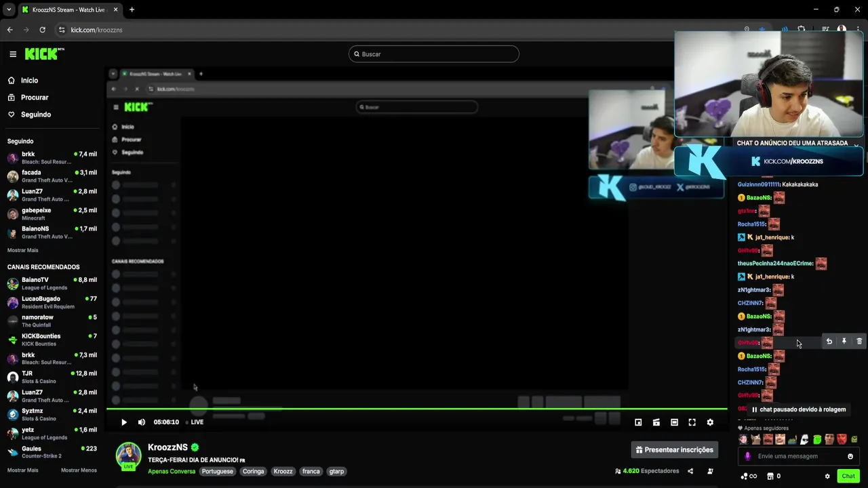Viewport: 868px width, 488px height.
Task: Share the KroozzNS stream
Action: coord(690,471)
